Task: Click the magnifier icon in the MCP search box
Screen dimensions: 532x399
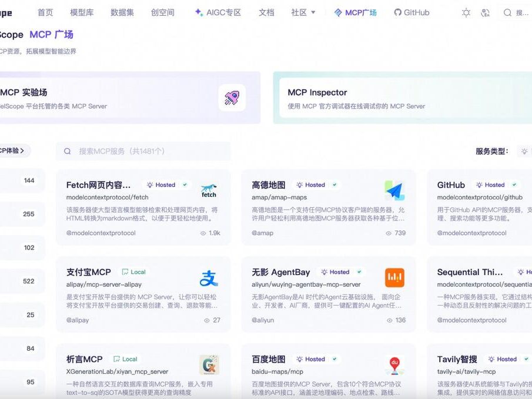Action: (x=67, y=152)
